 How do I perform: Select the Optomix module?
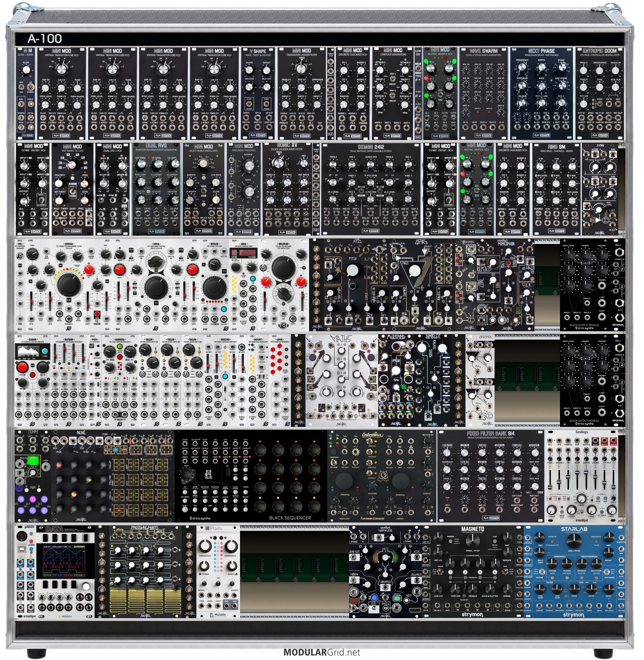click(x=480, y=380)
